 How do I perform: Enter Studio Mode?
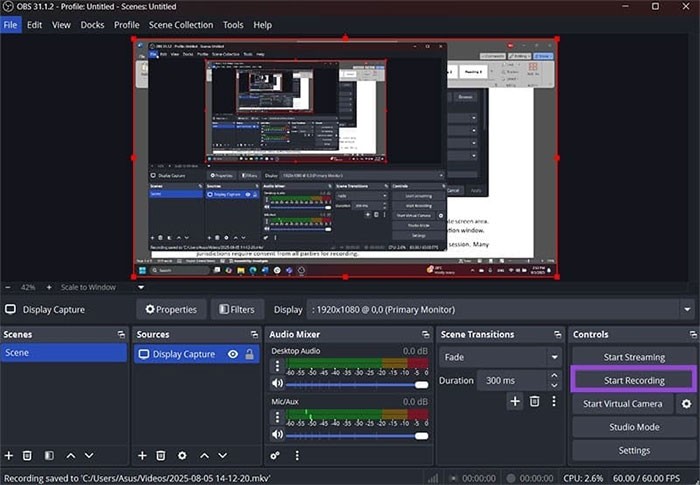[x=634, y=427]
